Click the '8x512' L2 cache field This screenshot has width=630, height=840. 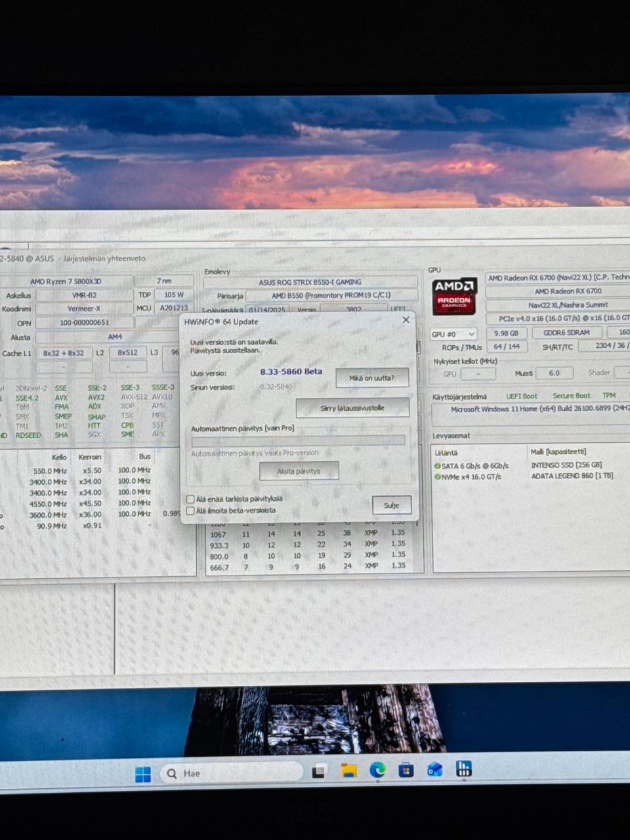pyautogui.click(x=127, y=352)
